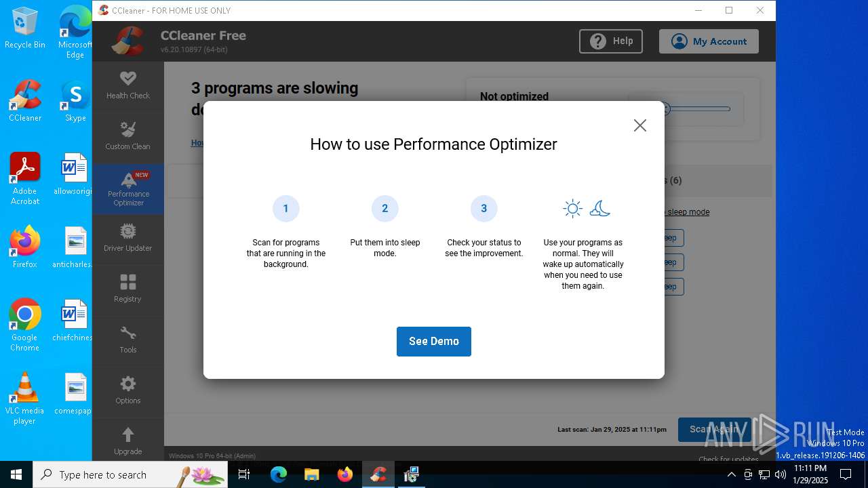Click the Not optimized status text
The image size is (868, 488).
click(514, 96)
